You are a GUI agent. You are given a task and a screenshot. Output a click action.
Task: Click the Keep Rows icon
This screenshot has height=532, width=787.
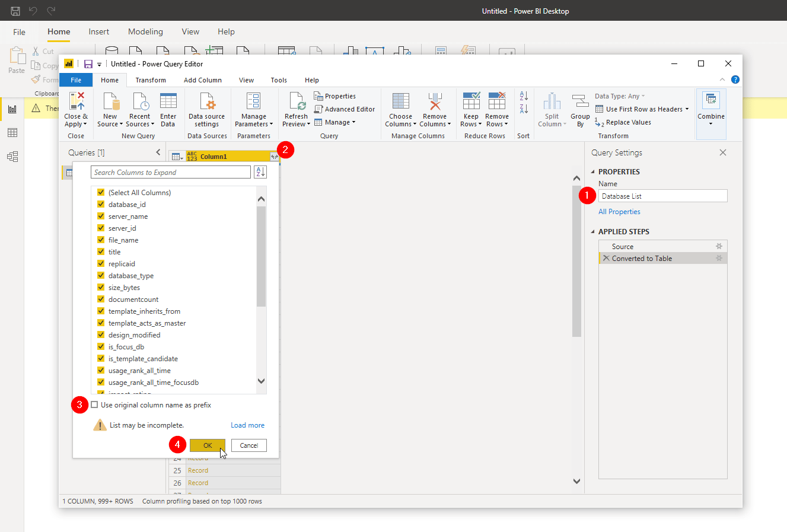coord(471,102)
